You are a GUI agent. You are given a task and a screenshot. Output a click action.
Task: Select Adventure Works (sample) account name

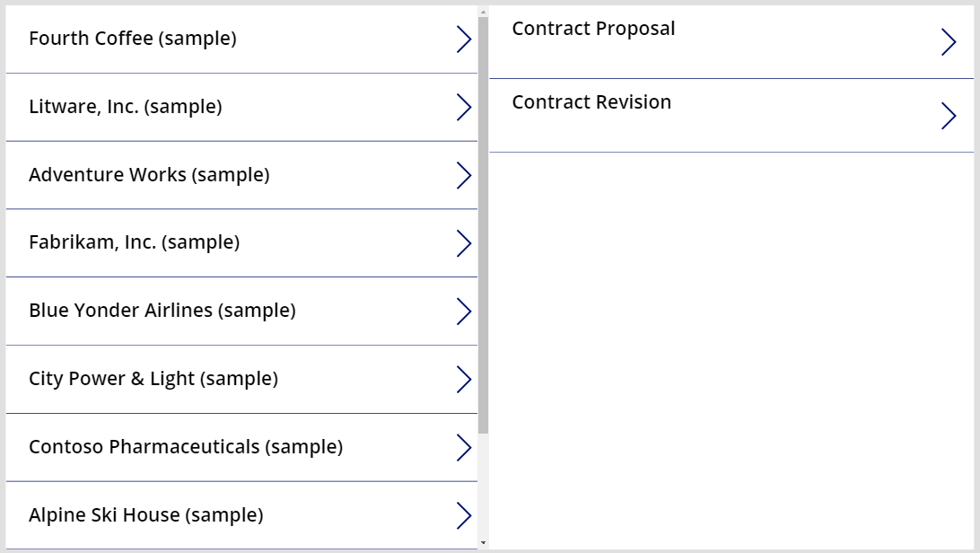[149, 175]
